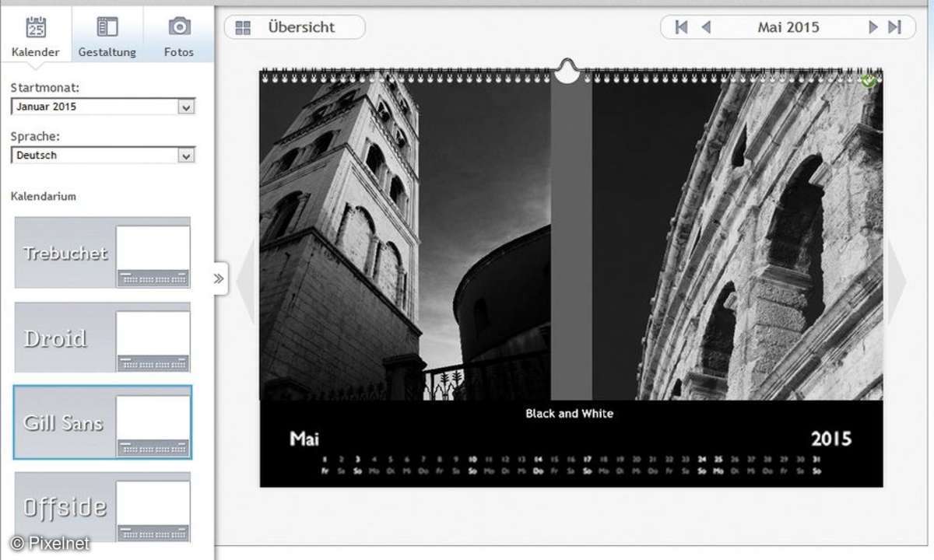The height and width of the screenshot is (560, 934).
Task: Go to the next calendar page arrow
Action: click(897, 281)
